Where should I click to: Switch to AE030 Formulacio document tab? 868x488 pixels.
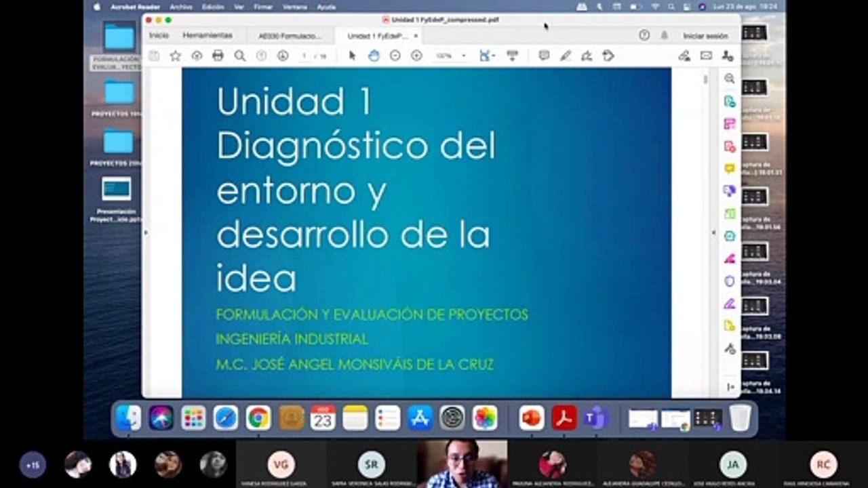click(290, 36)
